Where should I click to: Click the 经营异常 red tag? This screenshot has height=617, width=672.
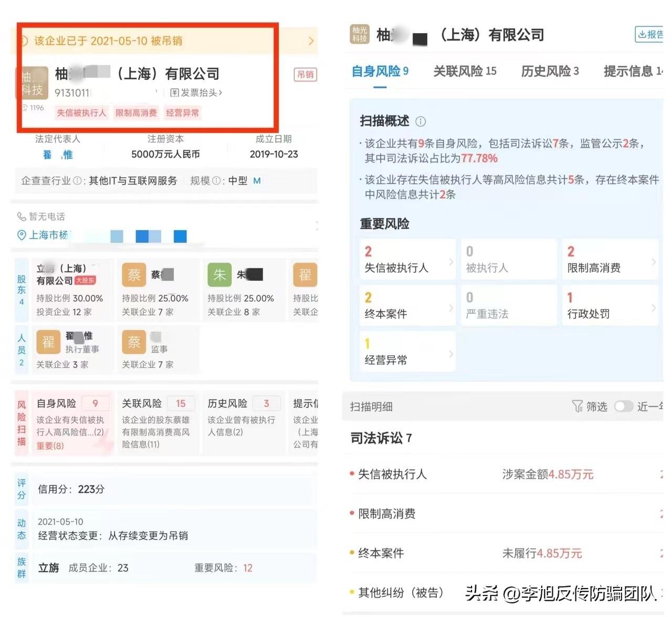pyautogui.click(x=182, y=113)
